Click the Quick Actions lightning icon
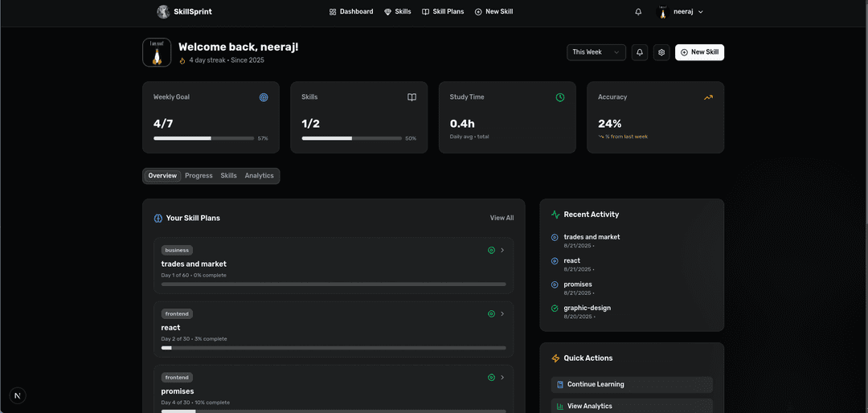868x413 pixels. 556,358
